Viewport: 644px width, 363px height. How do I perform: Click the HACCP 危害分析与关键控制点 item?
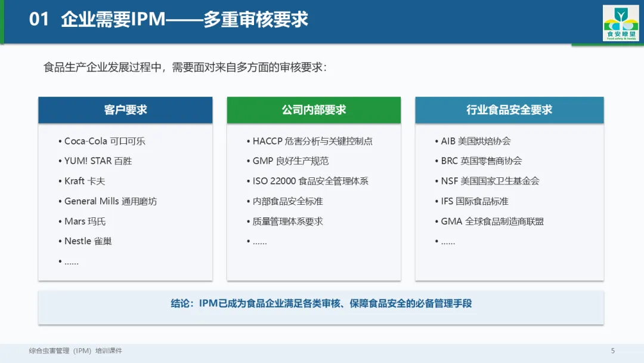click(309, 141)
